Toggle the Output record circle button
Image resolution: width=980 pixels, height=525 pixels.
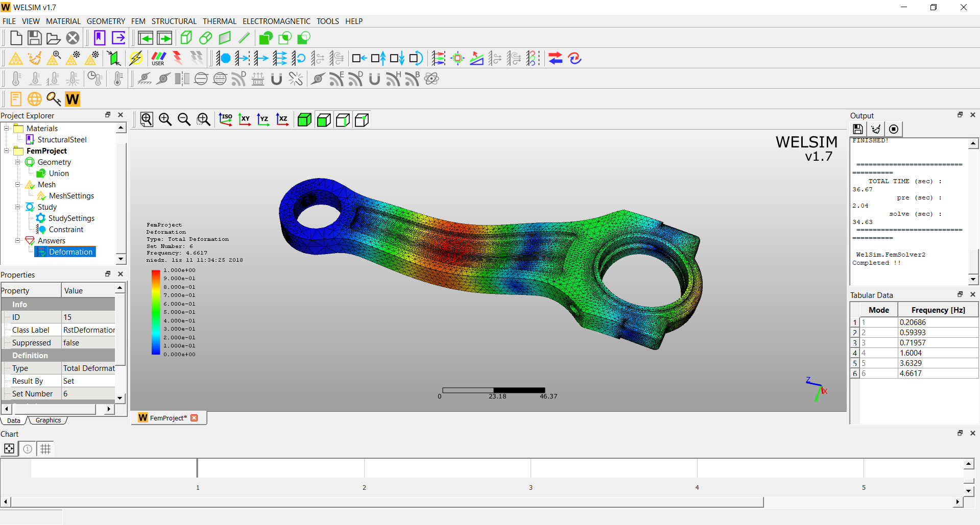pos(894,129)
